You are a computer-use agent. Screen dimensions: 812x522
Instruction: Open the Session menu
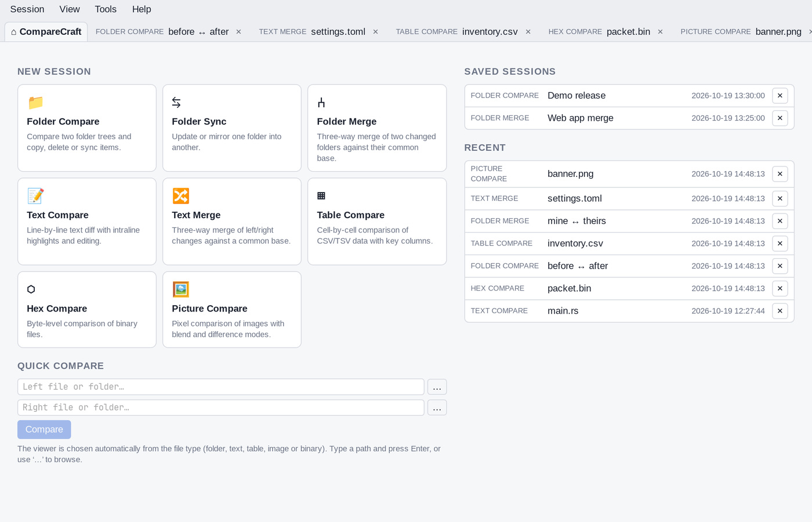pos(27,9)
